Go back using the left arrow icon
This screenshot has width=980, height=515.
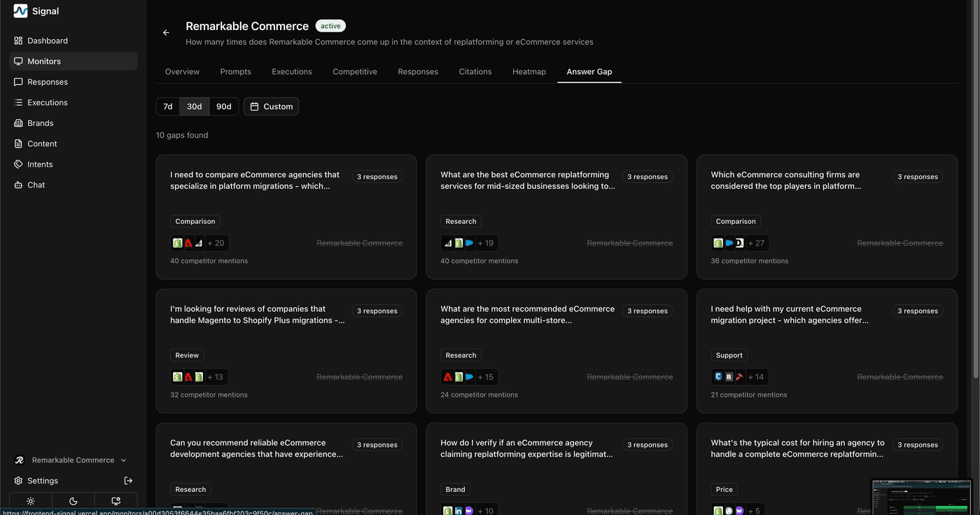pyautogui.click(x=166, y=33)
